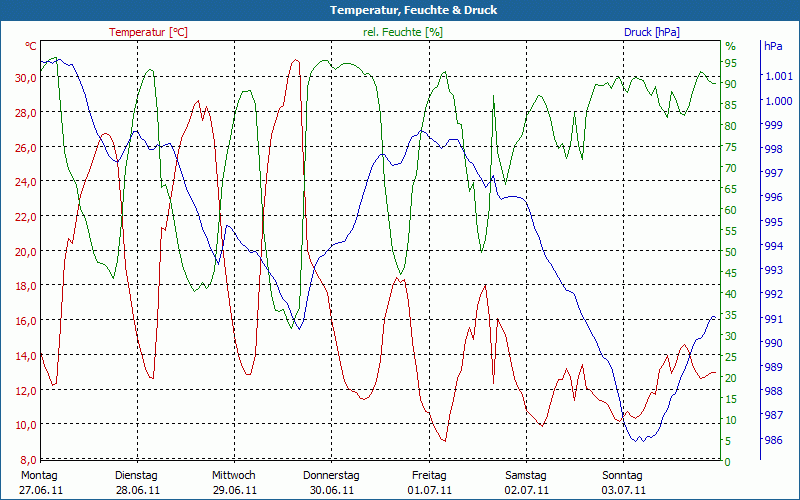The image size is (800, 500).
Task: Click the date '28.06.11'
Action: click(138, 490)
